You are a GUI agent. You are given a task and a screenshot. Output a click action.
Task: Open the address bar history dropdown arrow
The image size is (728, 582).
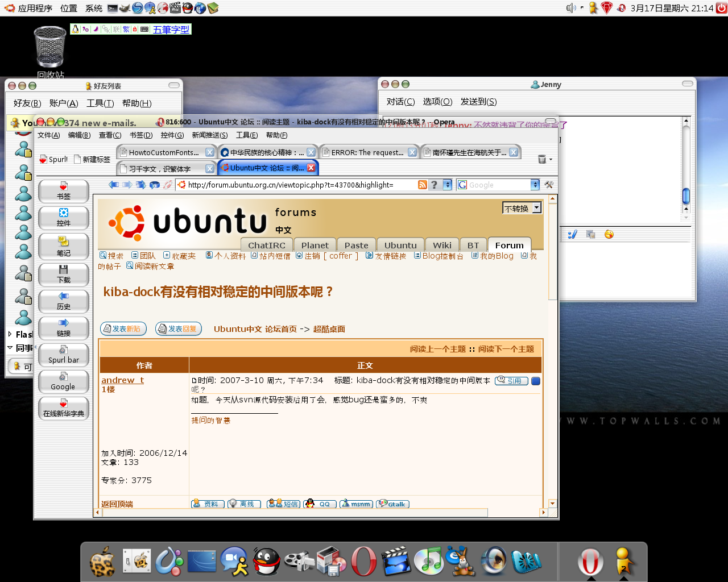coord(447,185)
